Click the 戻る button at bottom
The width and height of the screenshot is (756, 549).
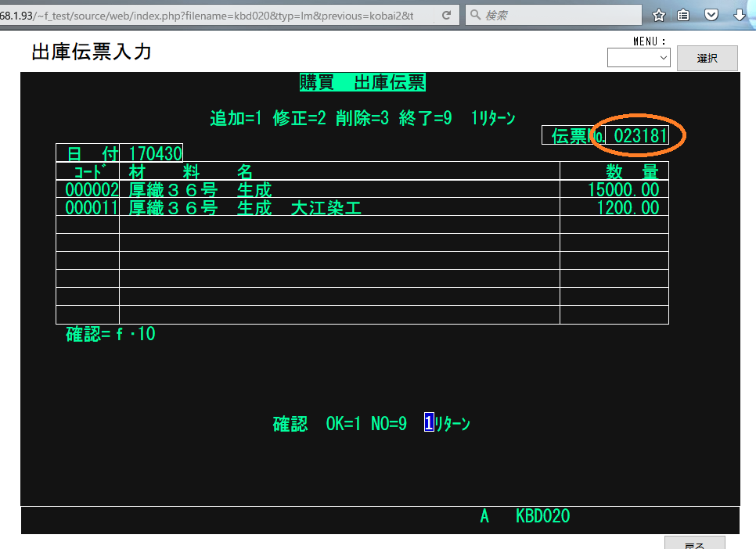(x=694, y=544)
